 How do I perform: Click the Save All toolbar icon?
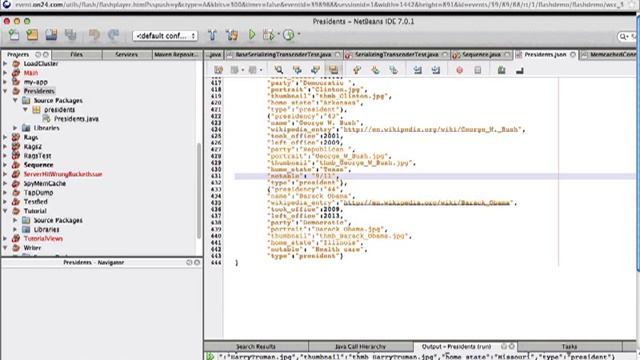70,35
